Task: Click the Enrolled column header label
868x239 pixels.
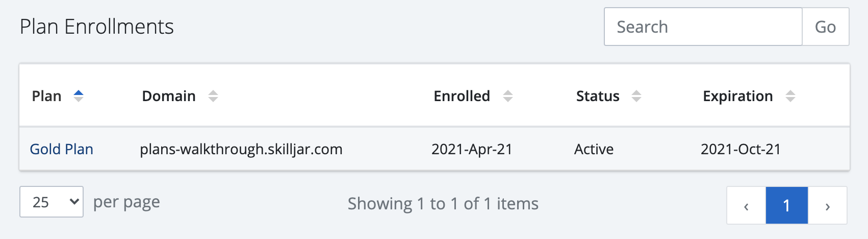Action: 462,96
